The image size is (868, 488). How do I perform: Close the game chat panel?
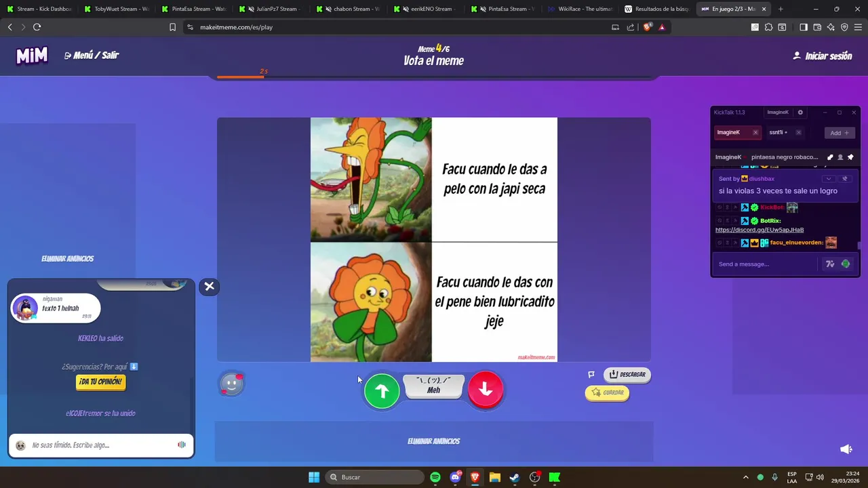click(x=210, y=287)
